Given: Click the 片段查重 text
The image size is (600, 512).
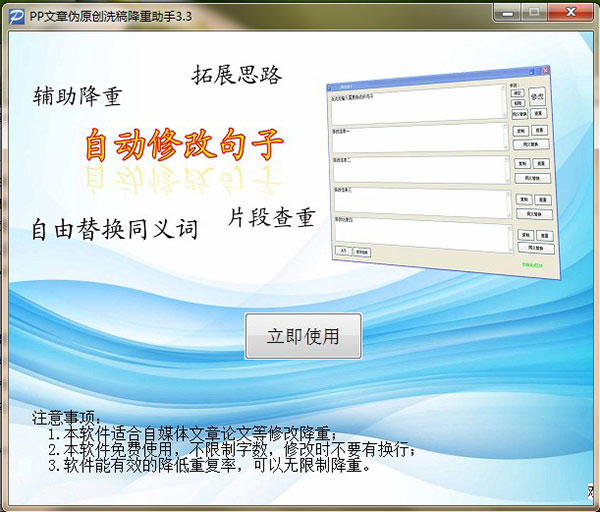Looking at the screenshot, I should pos(272,217).
